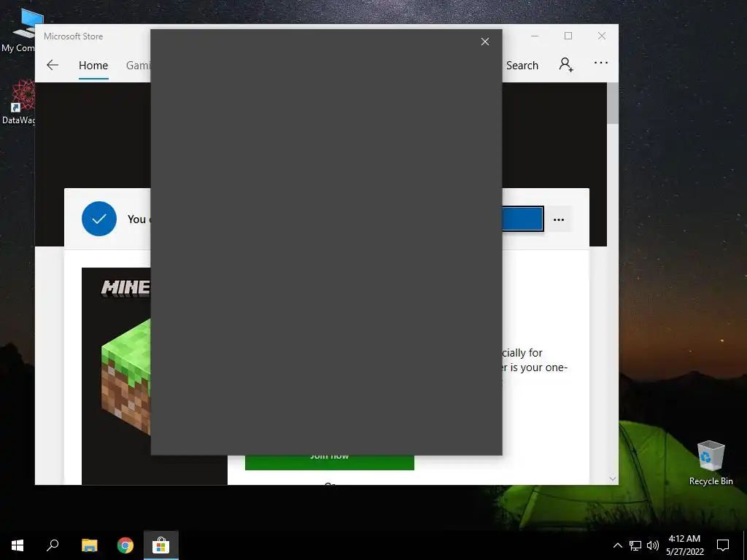Click the sign-in account icon

coord(566,64)
